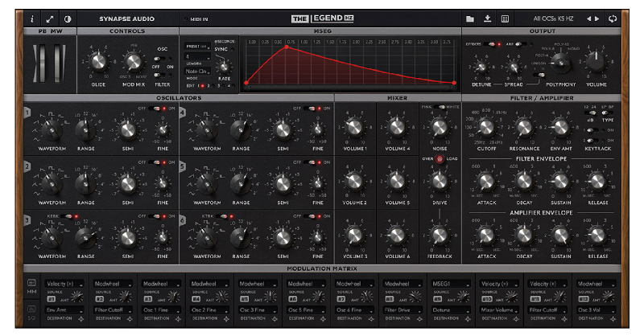Viewport: 644px width, 336px height.
Task: Open the MSEG Length dropdown showing 4
Action: [197, 56]
